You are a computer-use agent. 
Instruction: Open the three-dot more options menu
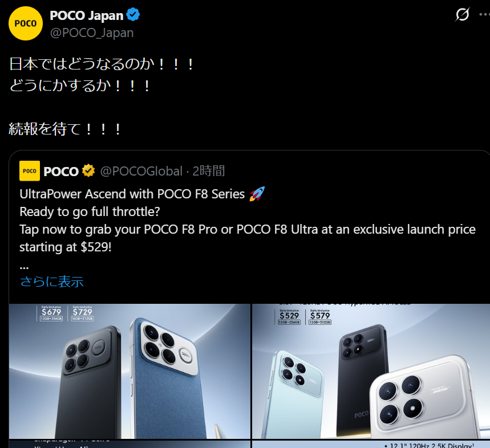pos(484,14)
